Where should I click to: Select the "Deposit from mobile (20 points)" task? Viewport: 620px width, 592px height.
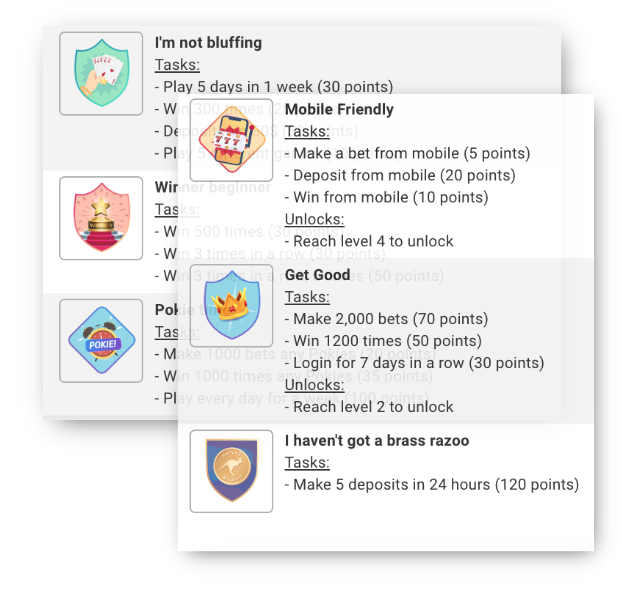400,175
